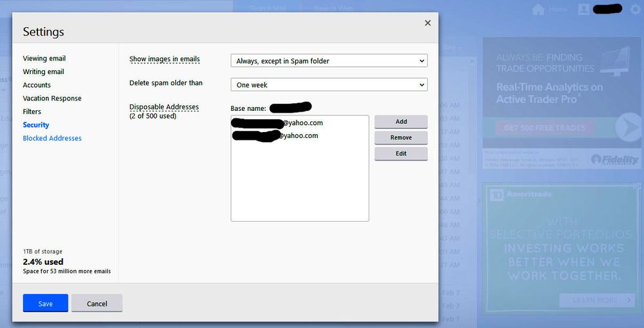Viewport: 644px width, 328px height.
Task: Open the Viewing email settings tab
Action: point(44,59)
